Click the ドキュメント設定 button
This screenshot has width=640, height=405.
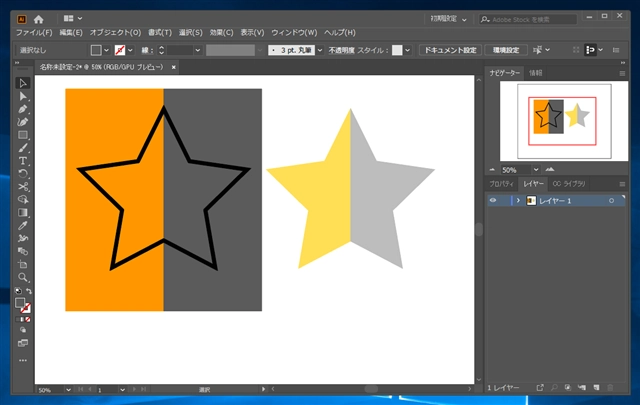click(450, 50)
